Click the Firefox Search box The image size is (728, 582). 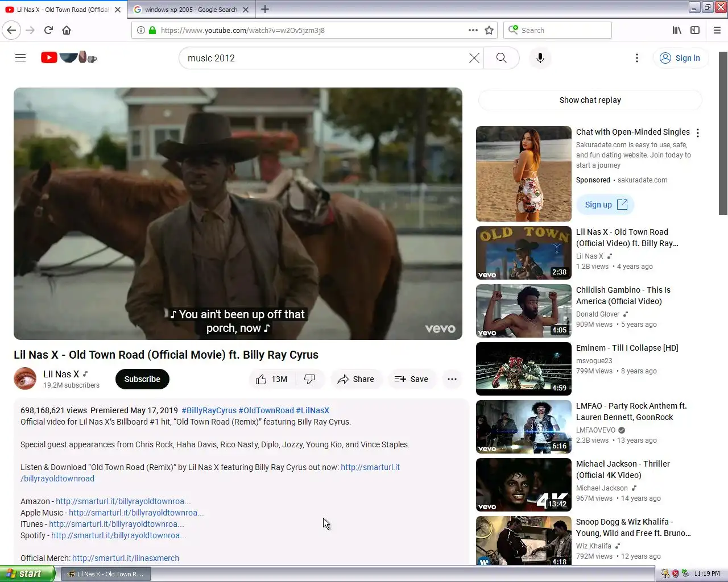[557, 30]
